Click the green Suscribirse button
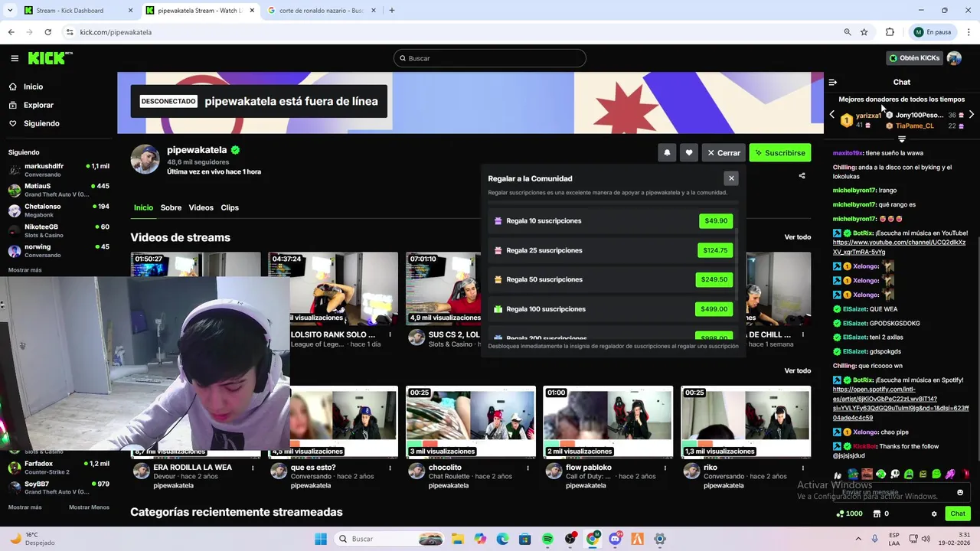Viewport: 980px width, 551px height. click(x=780, y=153)
